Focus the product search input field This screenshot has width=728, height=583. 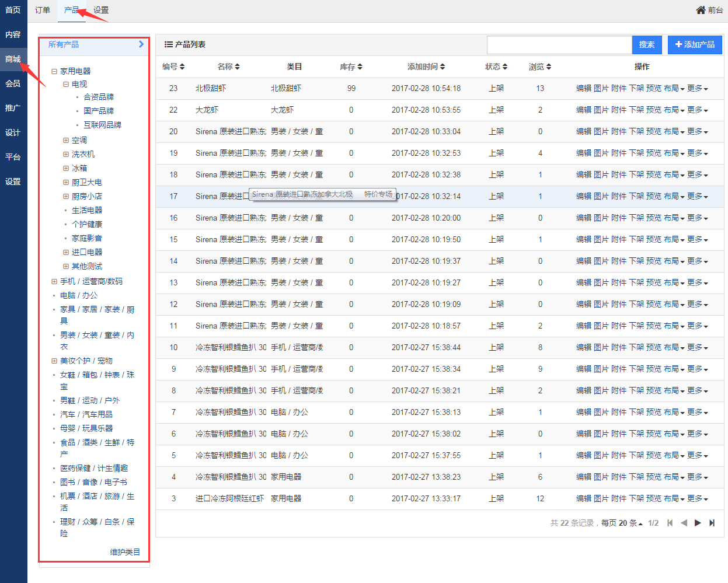click(559, 45)
